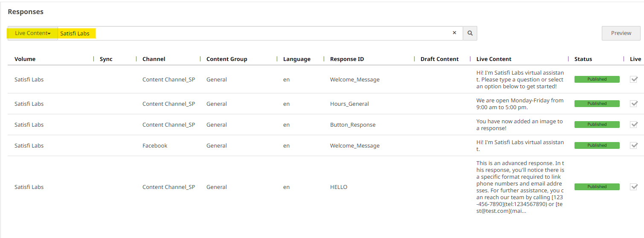Toggle Live checkbox for Hours_General row
This screenshot has width=644, height=238.
tap(634, 104)
